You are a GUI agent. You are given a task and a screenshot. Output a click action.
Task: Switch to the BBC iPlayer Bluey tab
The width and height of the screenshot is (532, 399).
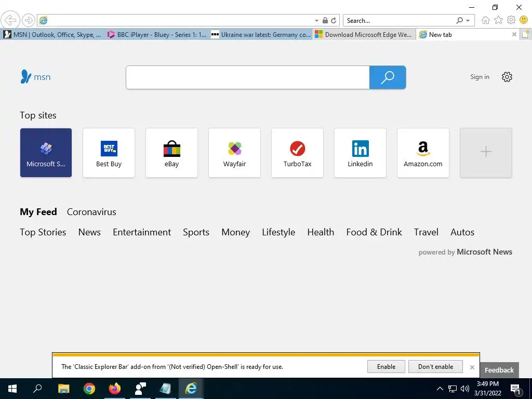(157, 35)
